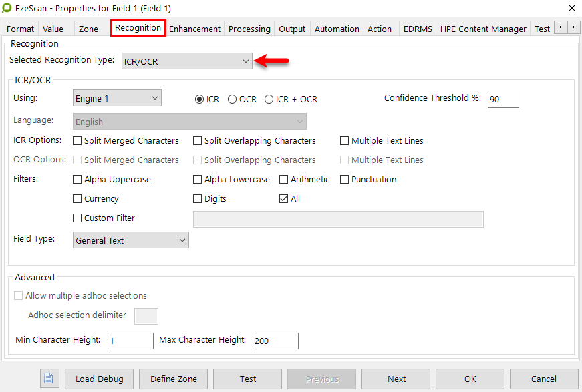
Task: Expand the Using engine dropdown
Action: click(x=117, y=98)
